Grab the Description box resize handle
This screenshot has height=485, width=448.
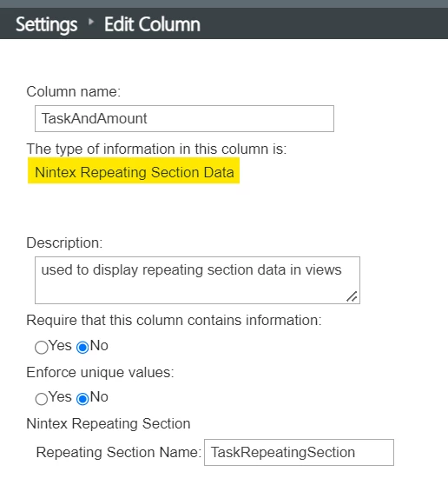tap(352, 296)
